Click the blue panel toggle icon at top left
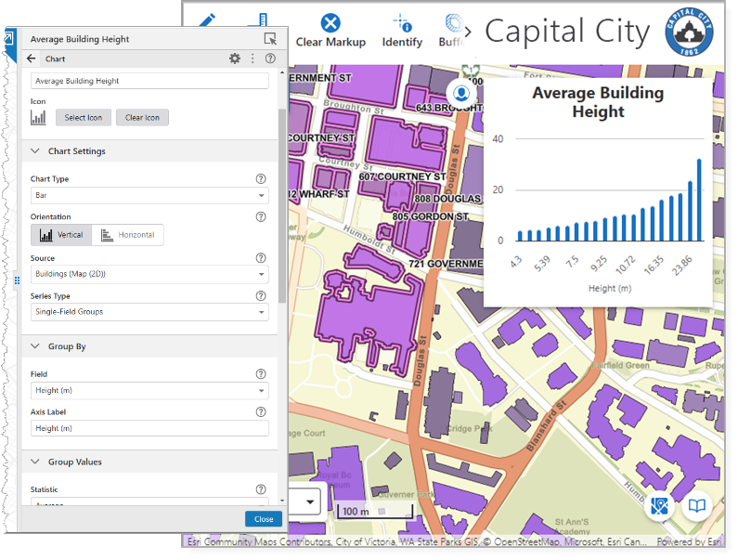738x560 pixels. (9, 37)
